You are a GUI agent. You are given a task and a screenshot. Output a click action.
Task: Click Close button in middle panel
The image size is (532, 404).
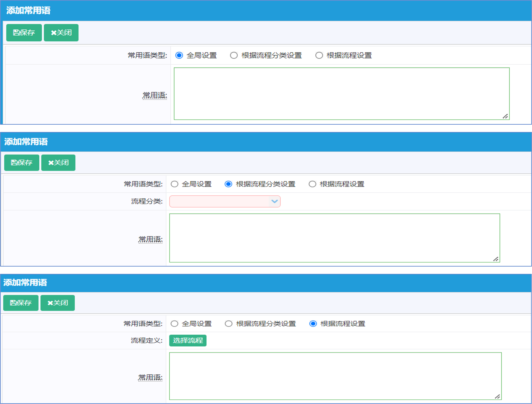[58, 163]
